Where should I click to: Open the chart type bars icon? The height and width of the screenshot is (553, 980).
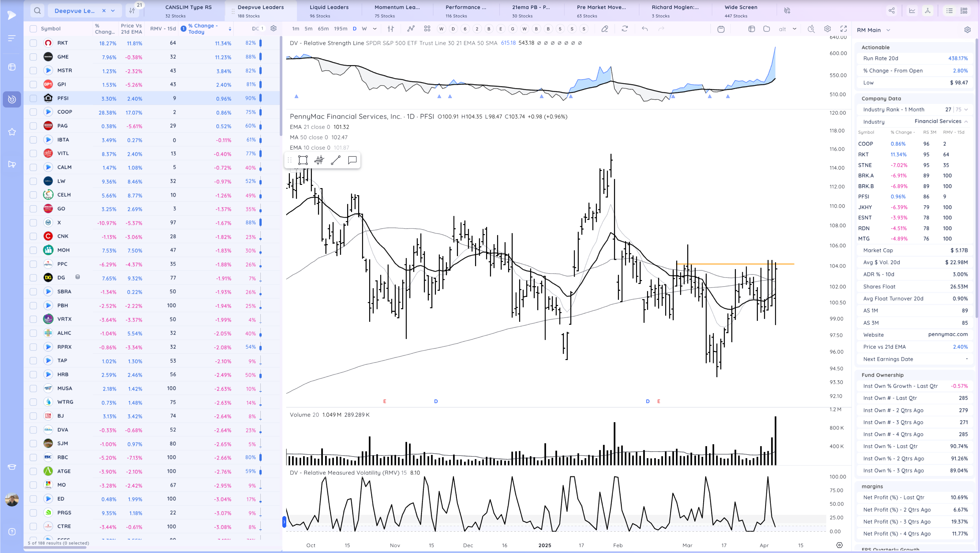click(391, 28)
